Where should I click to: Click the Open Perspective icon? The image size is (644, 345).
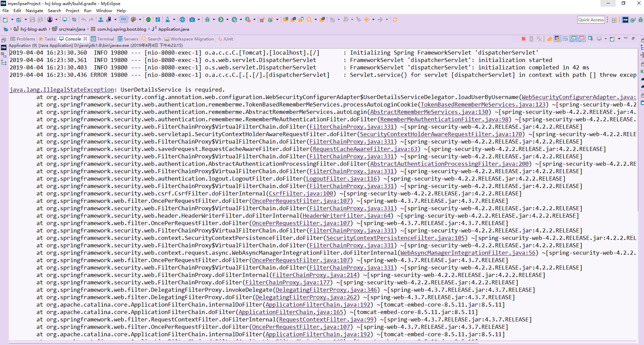tap(614, 20)
